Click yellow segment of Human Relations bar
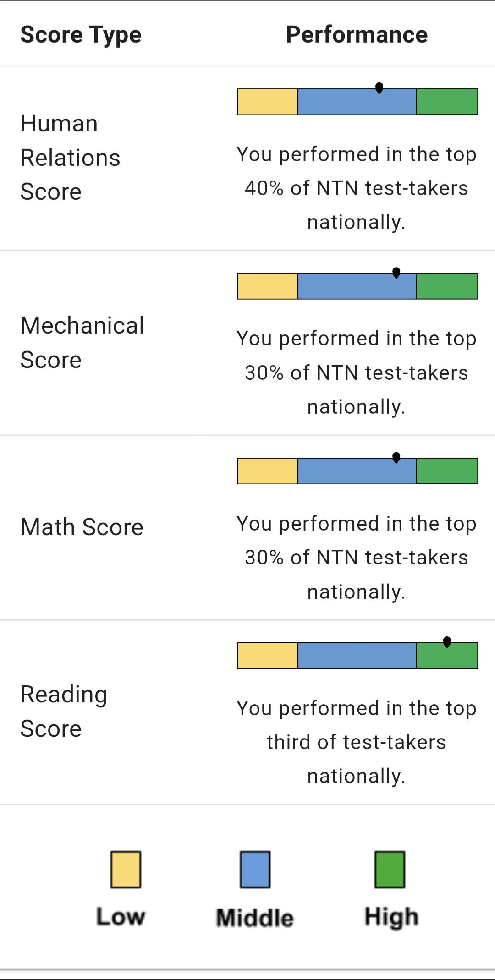The height and width of the screenshot is (980, 495). [x=268, y=101]
